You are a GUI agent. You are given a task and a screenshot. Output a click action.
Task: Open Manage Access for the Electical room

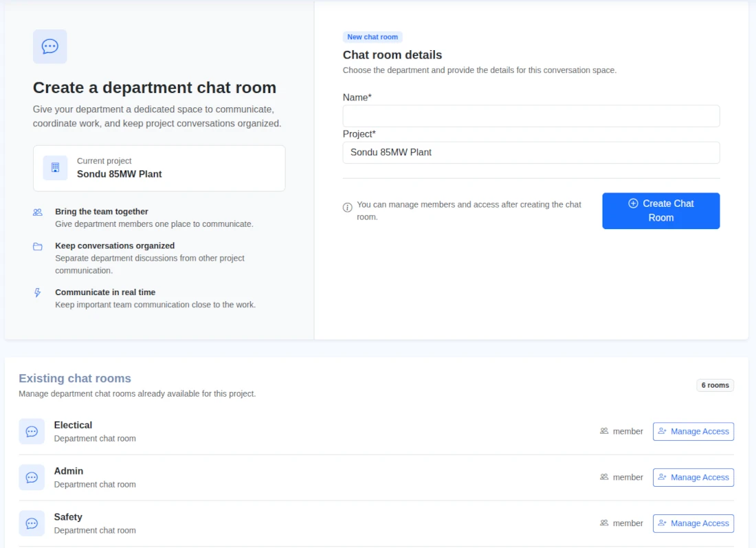pos(693,431)
